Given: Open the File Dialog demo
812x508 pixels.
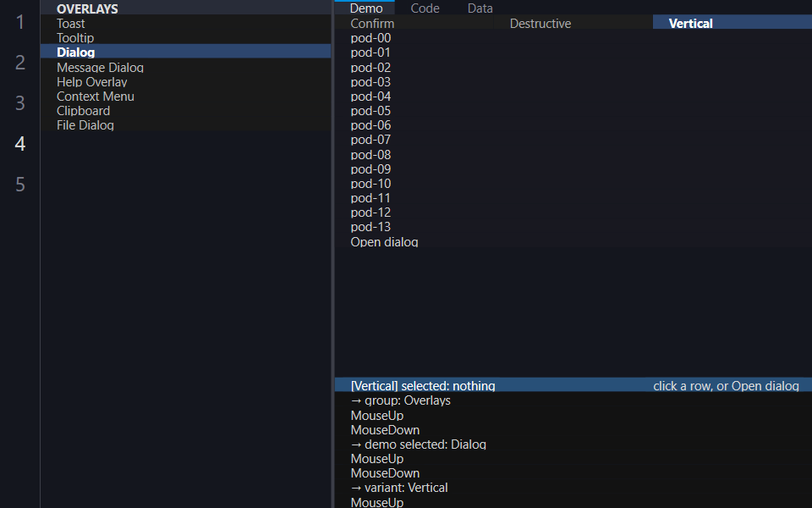Looking at the screenshot, I should pyautogui.click(x=185, y=125).
